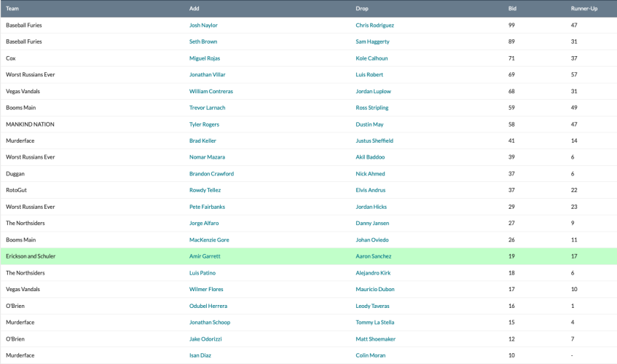This screenshot has width=617, height=364.
Task: Select Erickson and Schuler team cell
Action: (31, 256)
